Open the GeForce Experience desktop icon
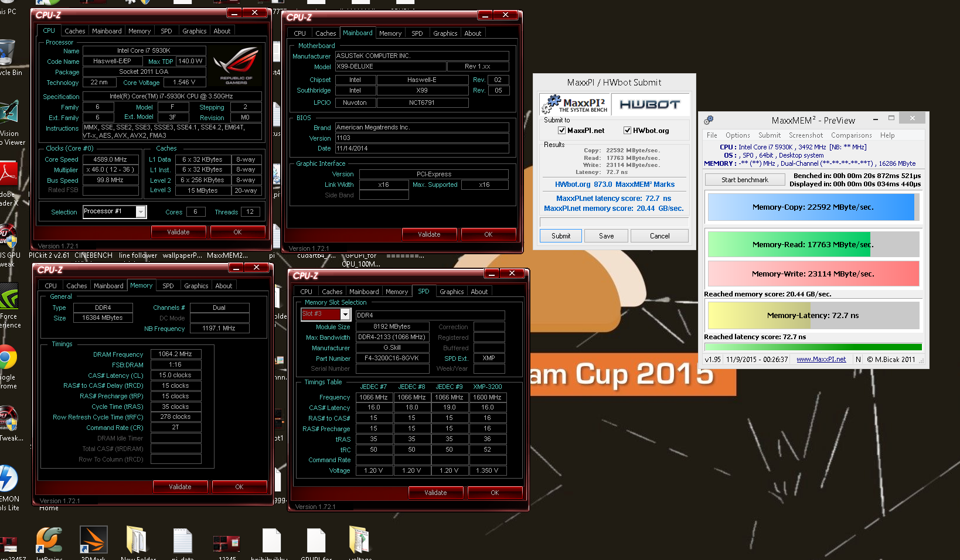This screenshot has width=960, height=560. click(9, 297)
